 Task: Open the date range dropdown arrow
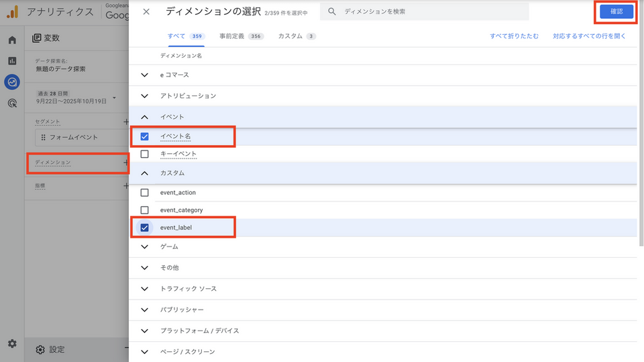(x=114, y=98)
